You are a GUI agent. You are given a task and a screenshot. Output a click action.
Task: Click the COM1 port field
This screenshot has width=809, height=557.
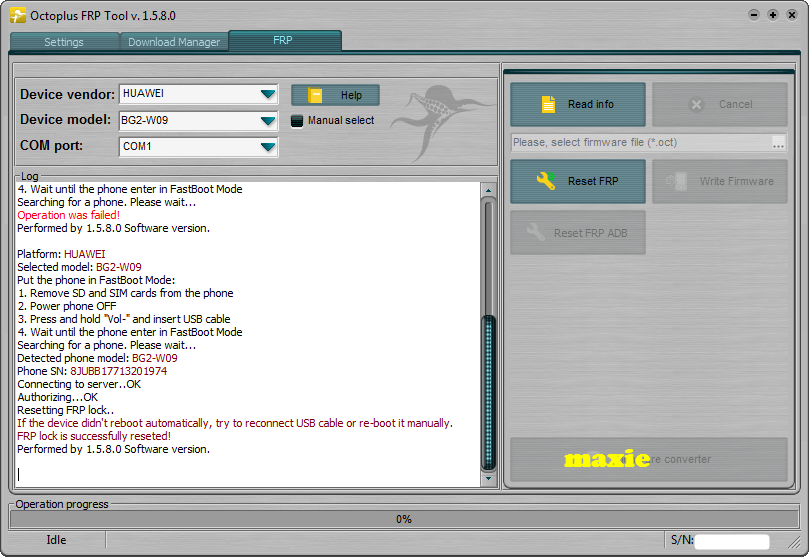tap(199, 147)
